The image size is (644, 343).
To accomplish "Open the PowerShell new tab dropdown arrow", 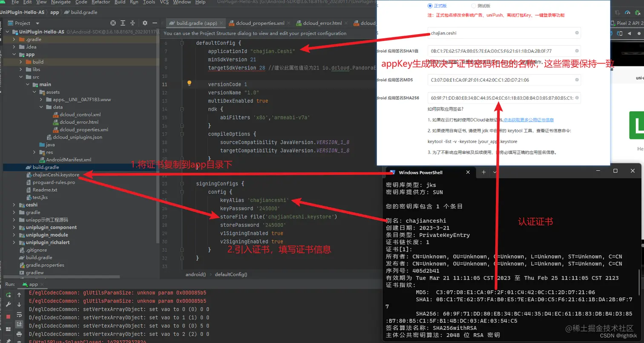I will coord(494,172).
